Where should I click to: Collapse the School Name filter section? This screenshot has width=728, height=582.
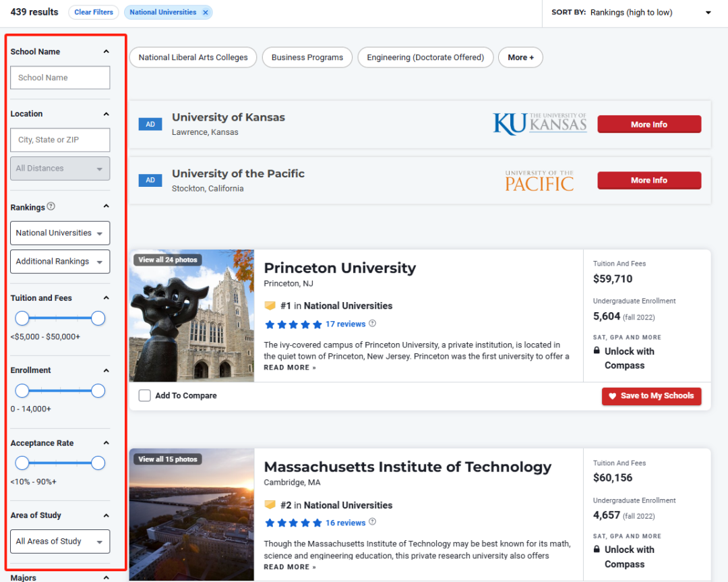click(107, 51)
